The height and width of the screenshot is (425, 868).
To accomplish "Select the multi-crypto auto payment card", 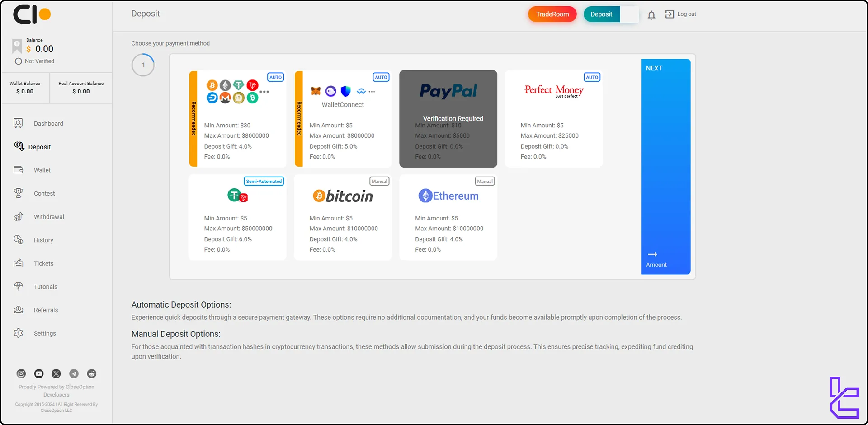I will pyautogui.click(x=238, y=119).
